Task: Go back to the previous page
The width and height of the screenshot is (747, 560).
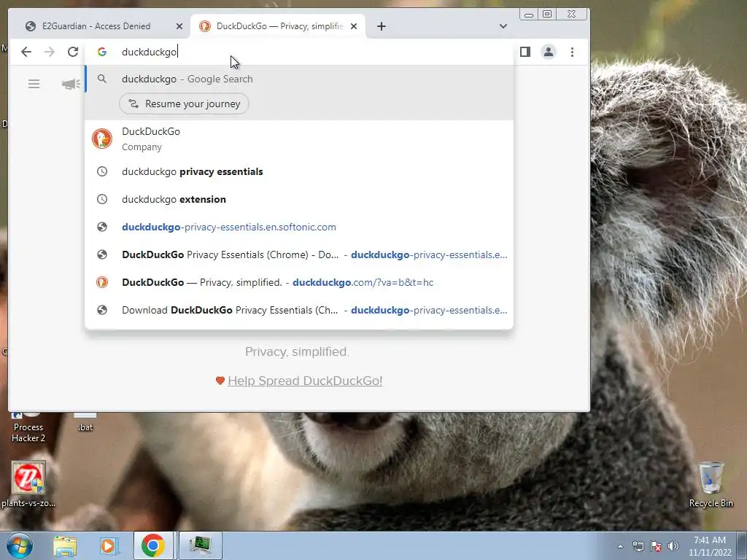Action: [x=26, y=52]
